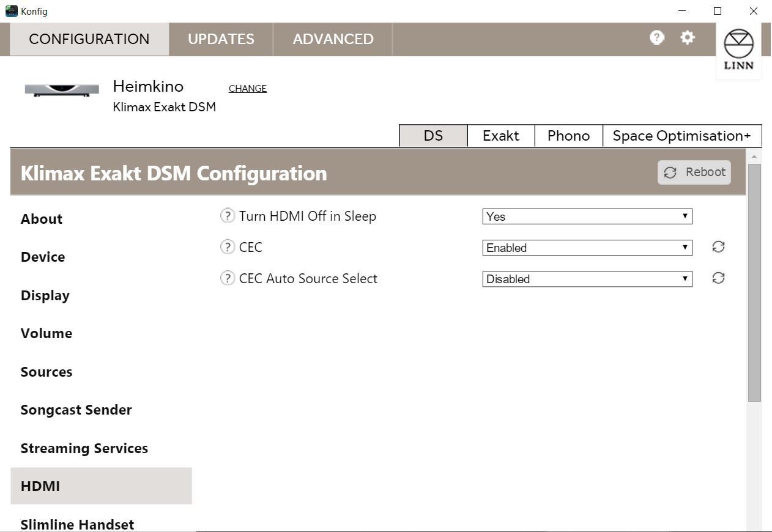This screenshot has height=532, width=772.
Task: Open the About section in sidebar
Action: tap(42, 219)
